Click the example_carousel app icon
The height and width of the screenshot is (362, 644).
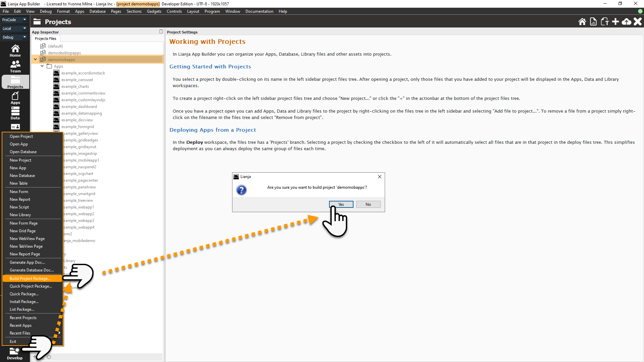pyautogui.click(x=56, y=80)
